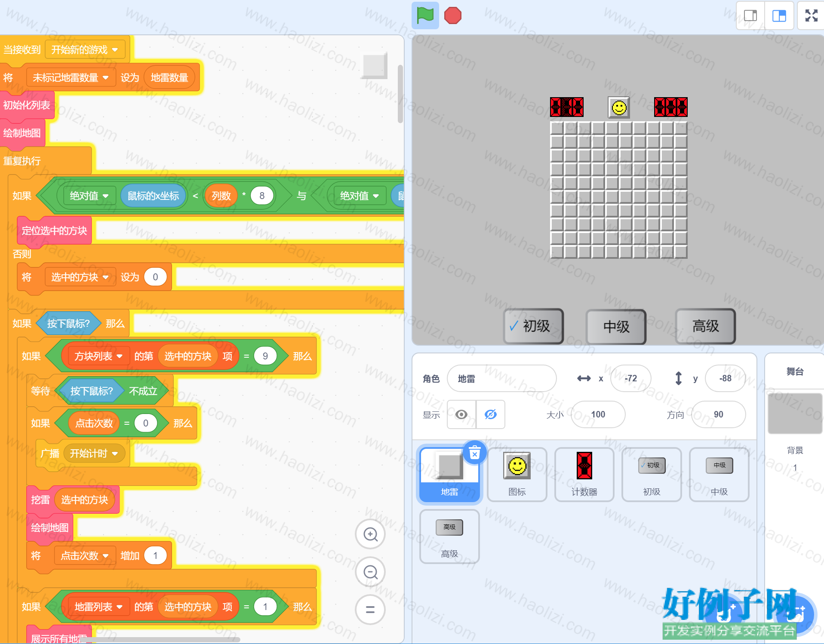
Task: Switch to small stage layout
Action: tap(750, 15)
